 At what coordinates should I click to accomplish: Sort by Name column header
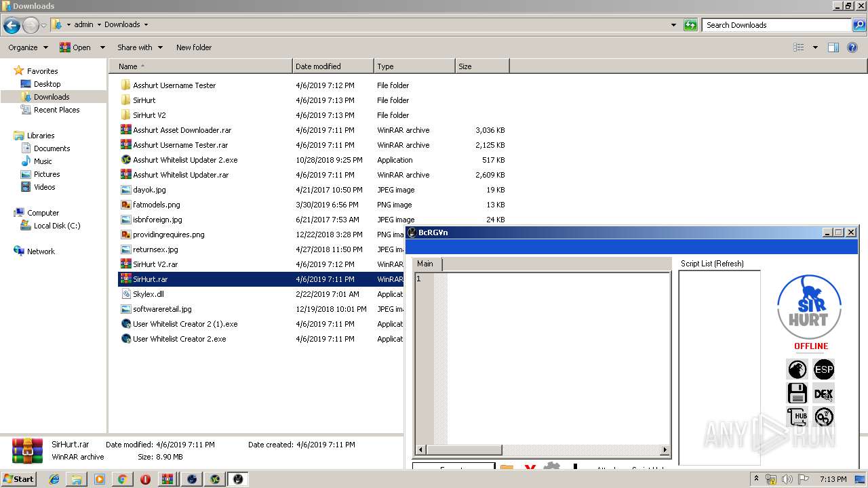pos(200,66)
